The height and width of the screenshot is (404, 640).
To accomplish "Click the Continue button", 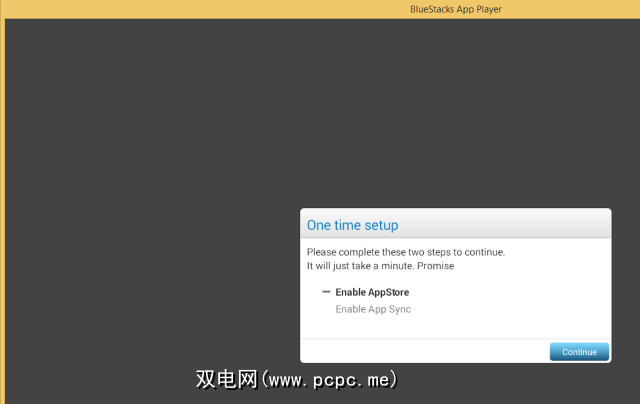I will [579, 352].
